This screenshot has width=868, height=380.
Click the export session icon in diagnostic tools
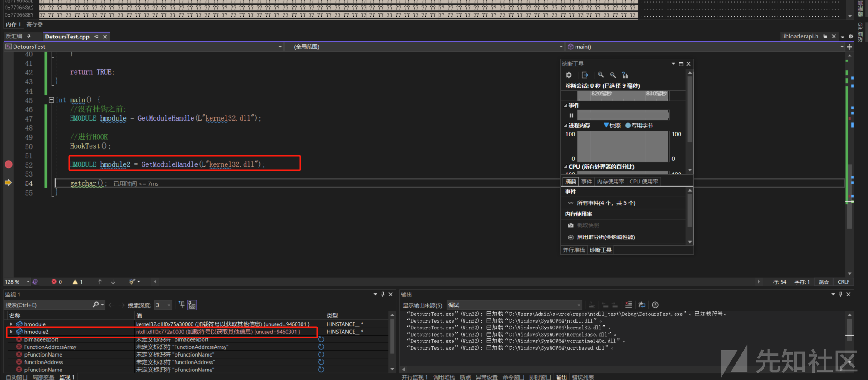pyautogui.click(x=585, y=75)
